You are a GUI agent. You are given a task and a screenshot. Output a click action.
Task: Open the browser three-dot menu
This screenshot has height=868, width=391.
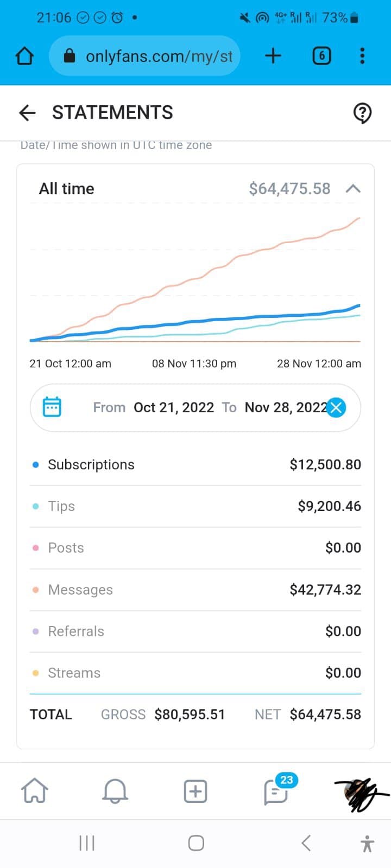pyautogui.click(x=362, y=55)
